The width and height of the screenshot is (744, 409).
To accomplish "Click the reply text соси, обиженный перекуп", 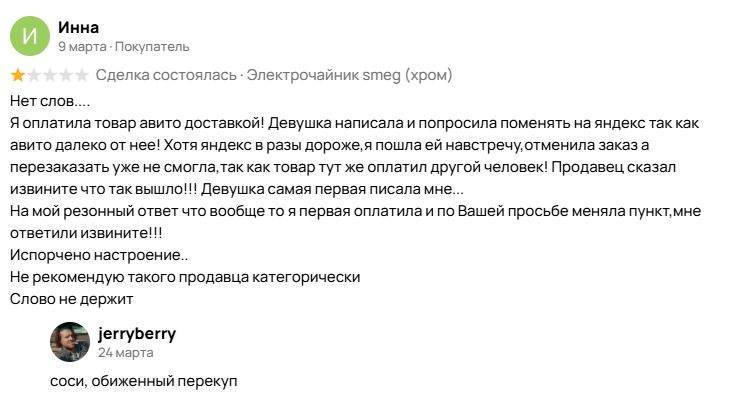I will coord(143,381).
